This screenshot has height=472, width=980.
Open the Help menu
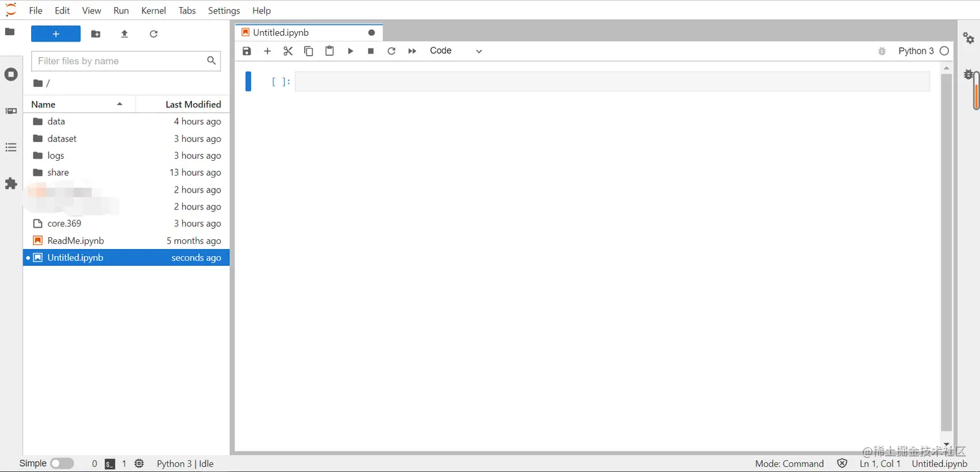click(261, 10)
